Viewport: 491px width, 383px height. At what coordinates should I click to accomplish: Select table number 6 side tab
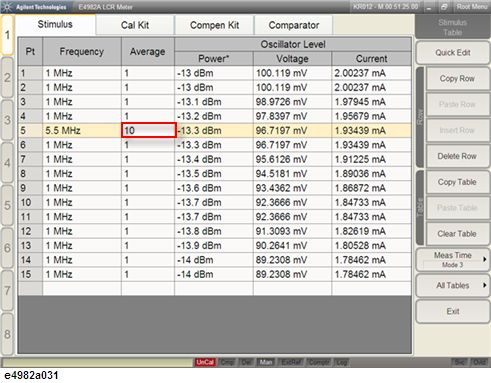pos(7,248)
